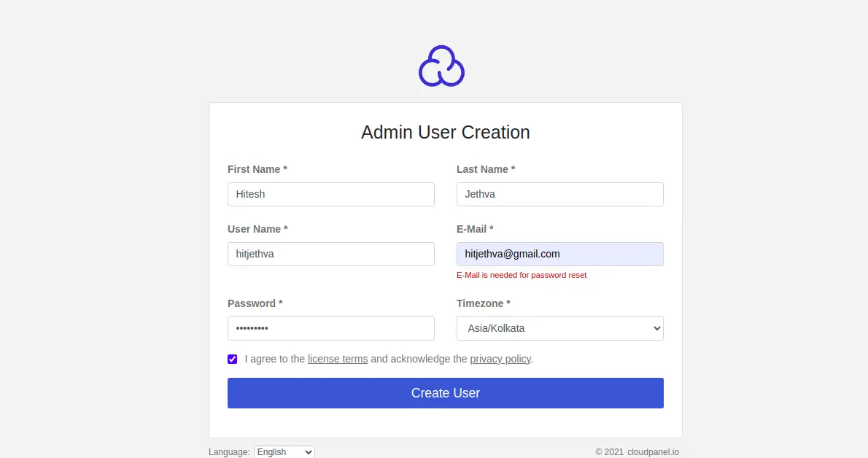The height and width of the screenshot is (458, 868).
Task: Click the 'Password *' label
Action: (x=255, y=303)
